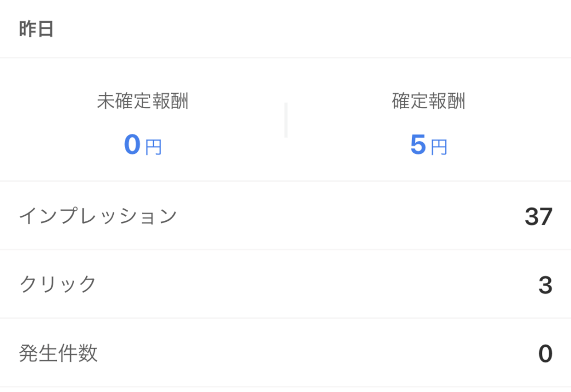Click the 0 value in 発生件数 row
The height and width of the screenshot is (392, 571).
(x=545, y=354)
